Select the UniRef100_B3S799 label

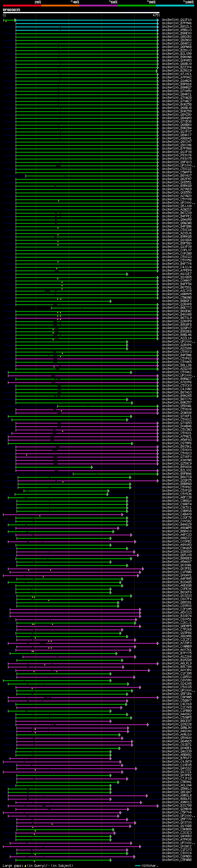coord(176,806)
